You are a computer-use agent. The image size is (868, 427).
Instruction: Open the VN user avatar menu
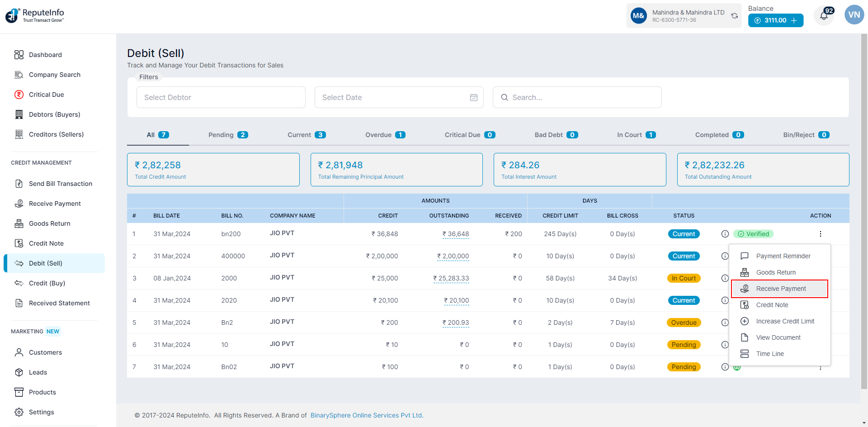854,15
